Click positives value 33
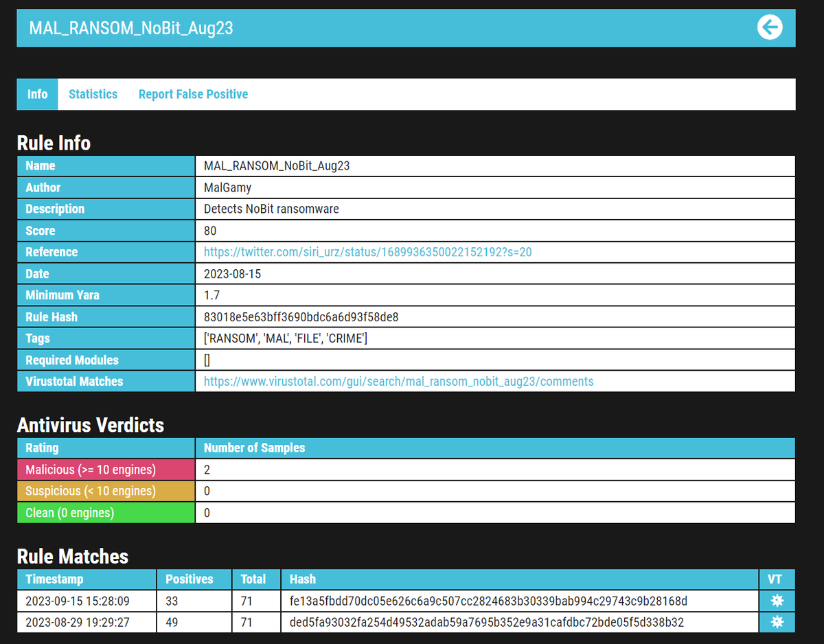 pos(172,601)
